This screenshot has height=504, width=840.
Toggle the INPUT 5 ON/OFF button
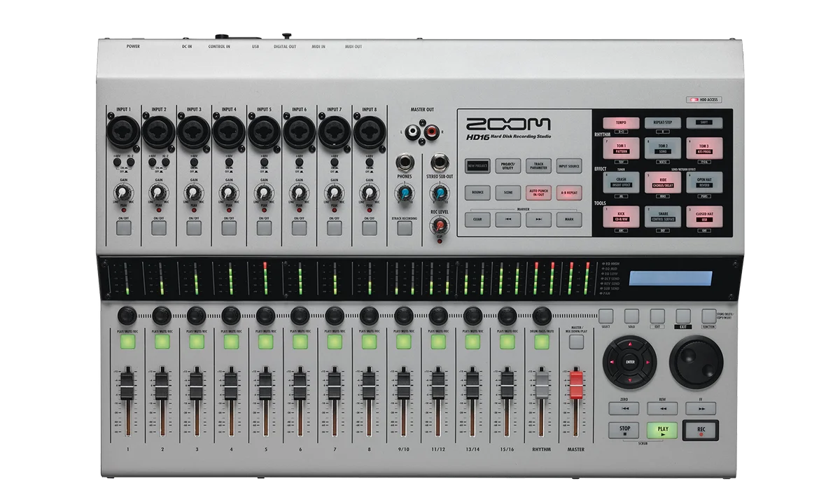tap(264, 227)
